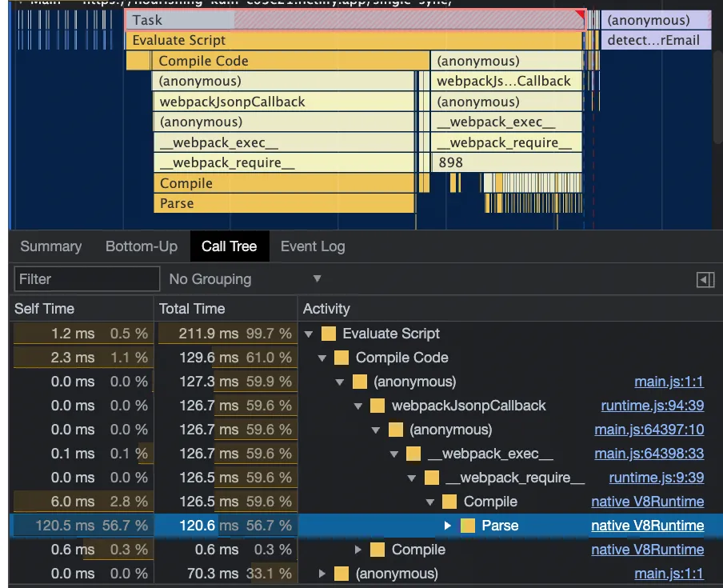Focus the Filter input field
Image resolution: width=723 pixels, height=588 pixels.
tap(86, 279)
